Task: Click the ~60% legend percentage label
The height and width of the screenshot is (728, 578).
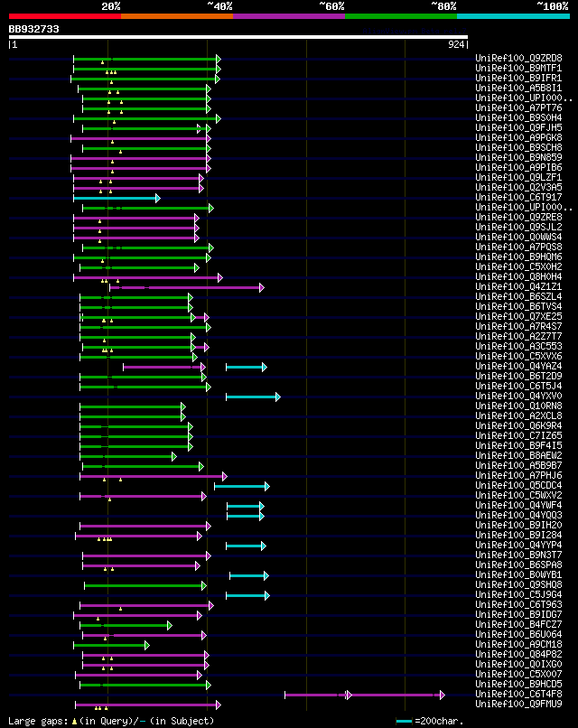Action: pyautogui.click(x=331, y=6)
